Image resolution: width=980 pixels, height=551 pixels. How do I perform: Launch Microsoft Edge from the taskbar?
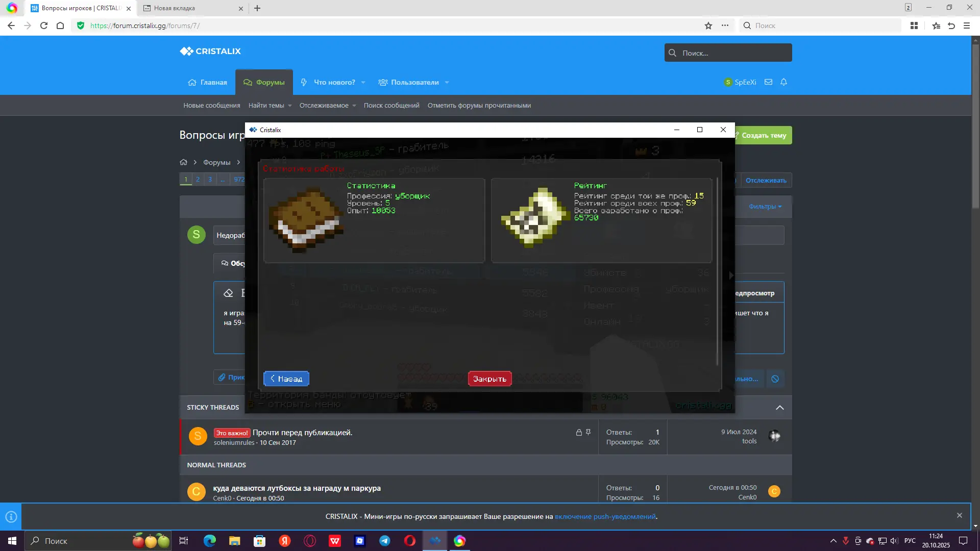210,541
